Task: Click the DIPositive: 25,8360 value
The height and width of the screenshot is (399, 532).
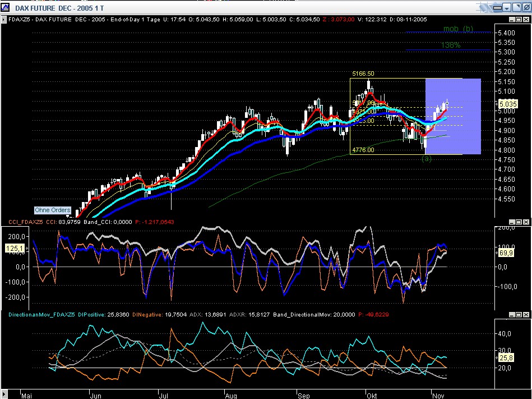Action: 104,315
